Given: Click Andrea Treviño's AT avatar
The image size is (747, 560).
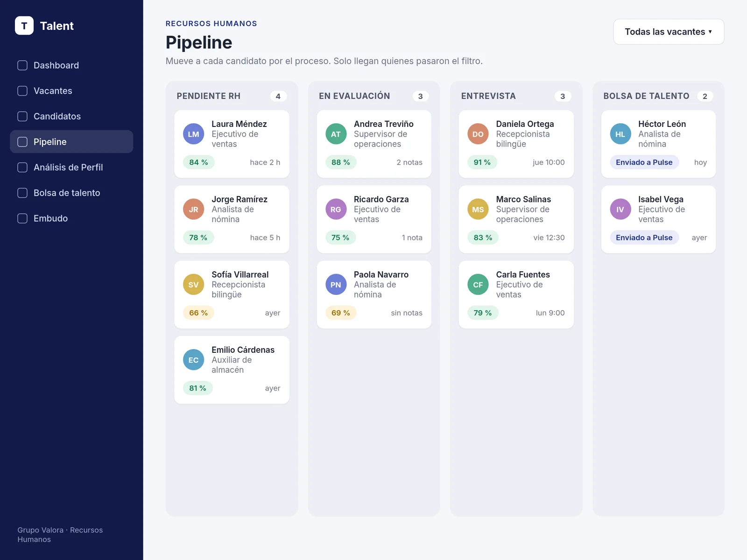Looking at the screenshot, I should coord(336,134).
